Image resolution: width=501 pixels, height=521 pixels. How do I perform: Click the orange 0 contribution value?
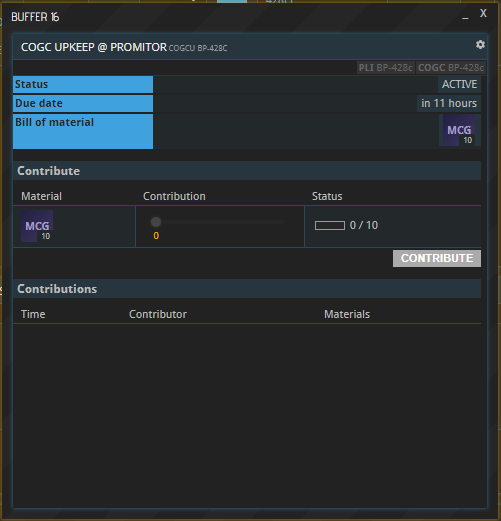pyautogui.click(x=156, y=236)
